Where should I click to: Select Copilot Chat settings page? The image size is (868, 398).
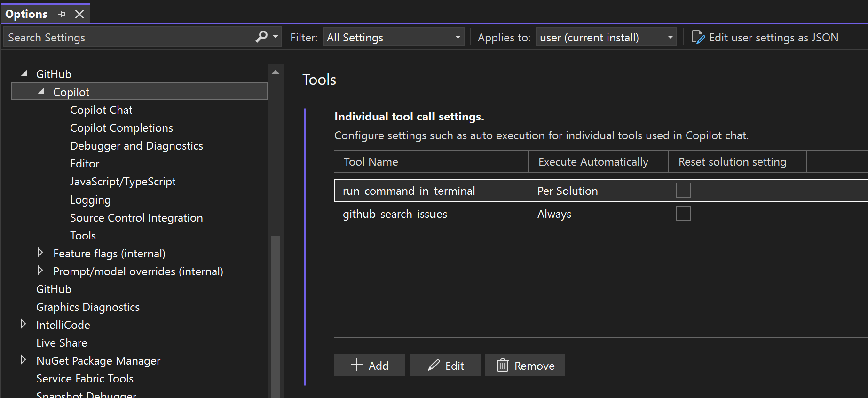click(101, 110)
